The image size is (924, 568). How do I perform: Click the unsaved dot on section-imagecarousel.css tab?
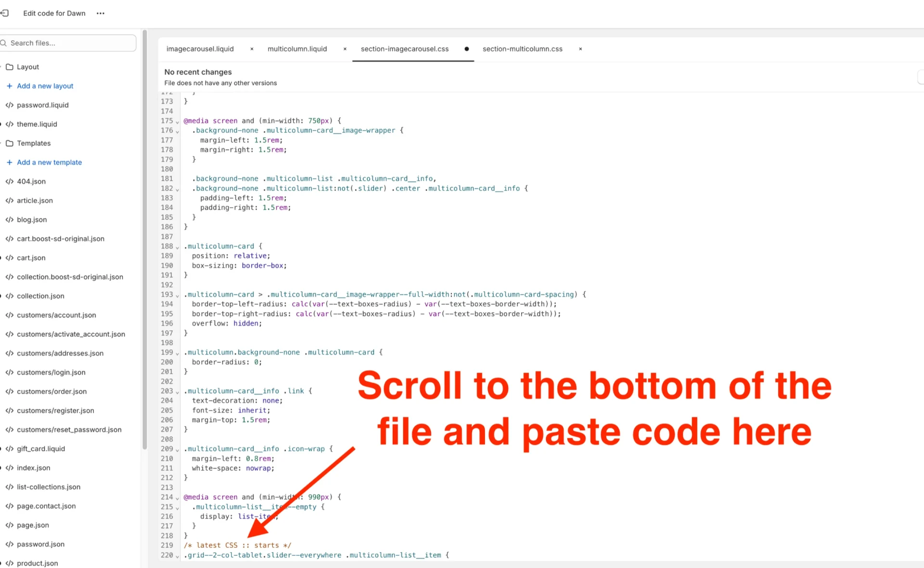pos(466,49)
